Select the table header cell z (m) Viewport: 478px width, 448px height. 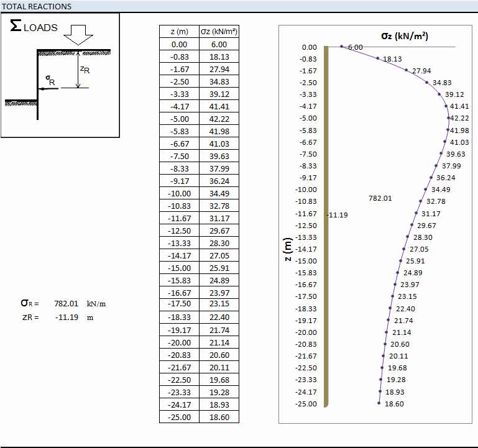tap(179, 32)
